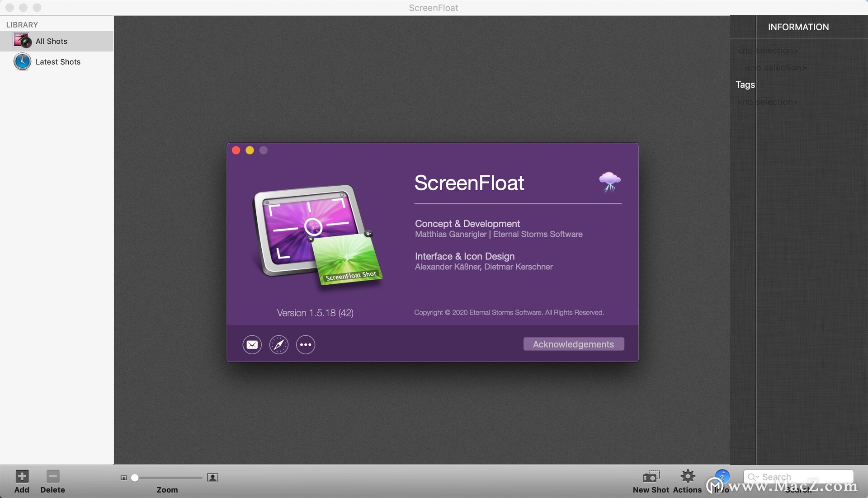
Task: Open the Actions gear menu
Action: pos(688,476)
